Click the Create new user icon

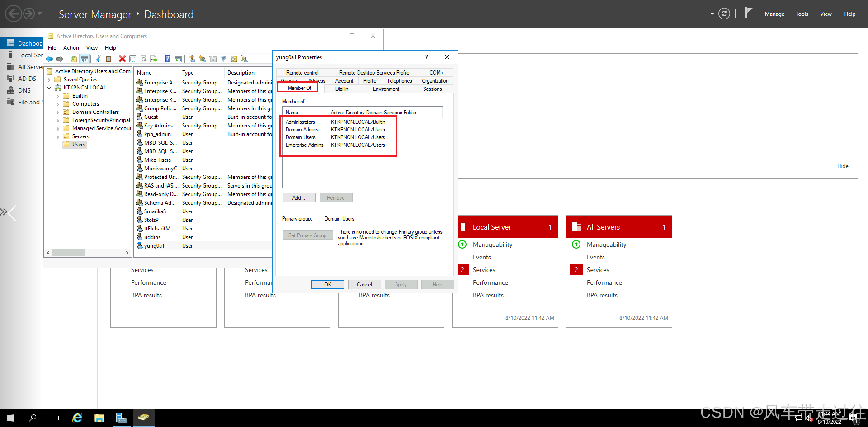pos(192,59)
